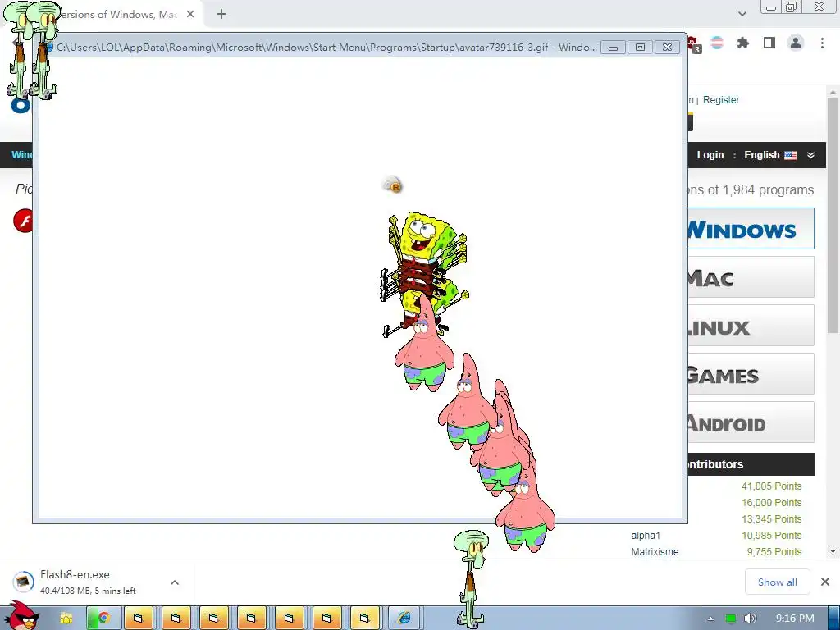
Task: Open Chrome's three-dot menu
Action: 822,43
